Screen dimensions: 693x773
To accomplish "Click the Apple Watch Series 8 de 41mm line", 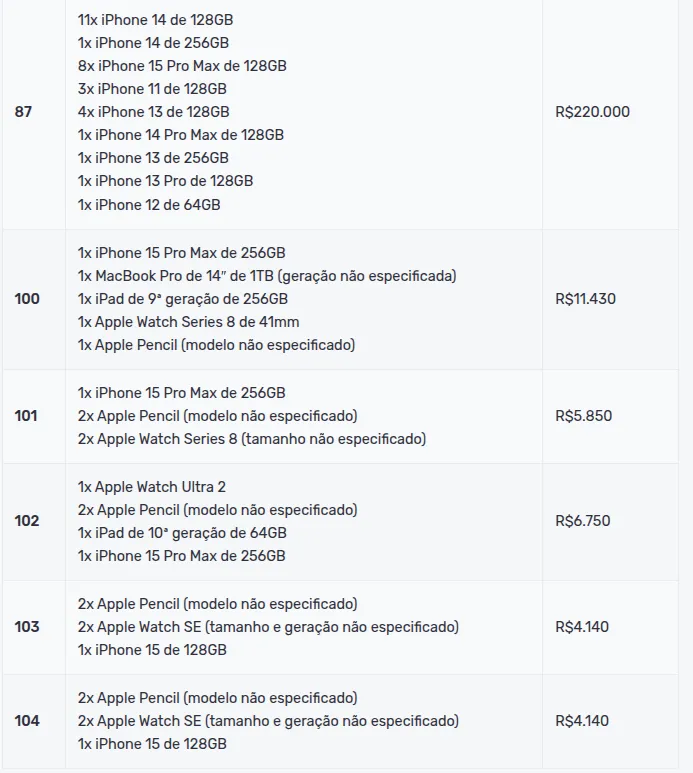I will tap(188, 322).
